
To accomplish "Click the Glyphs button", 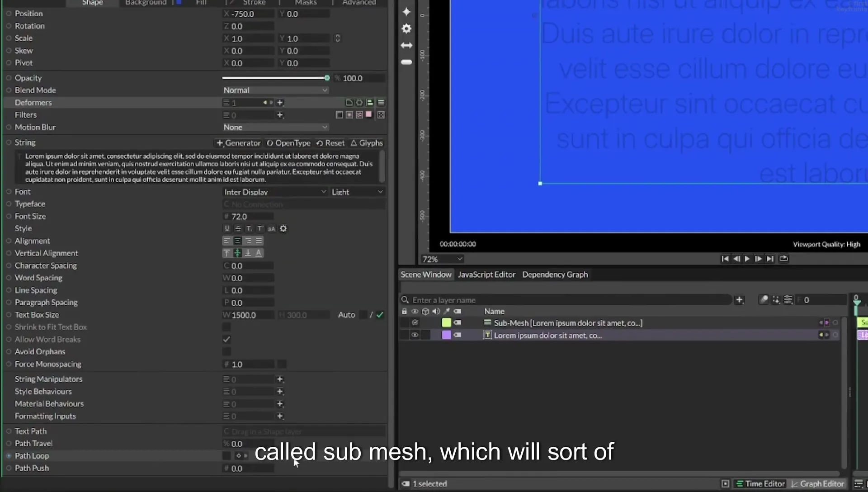I will tap(367, 143).
